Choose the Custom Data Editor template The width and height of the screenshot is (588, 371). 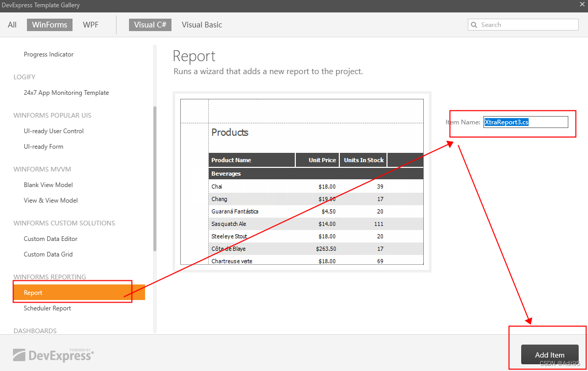point(51,239)
